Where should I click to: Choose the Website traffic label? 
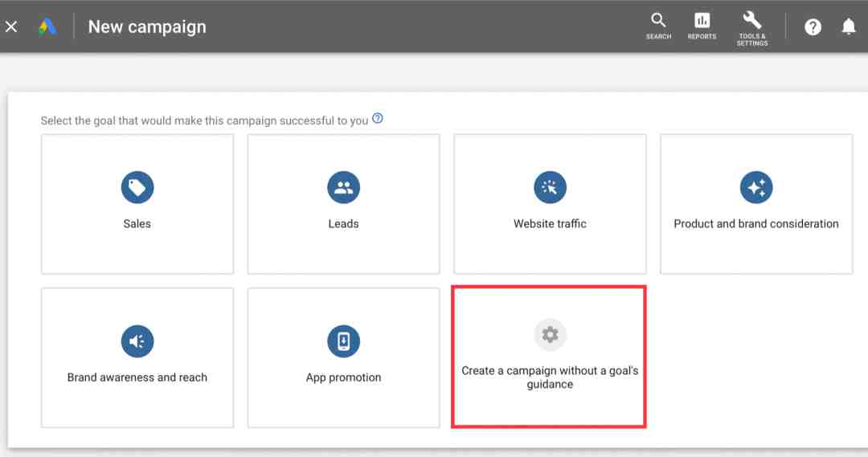tap(550, 223)
